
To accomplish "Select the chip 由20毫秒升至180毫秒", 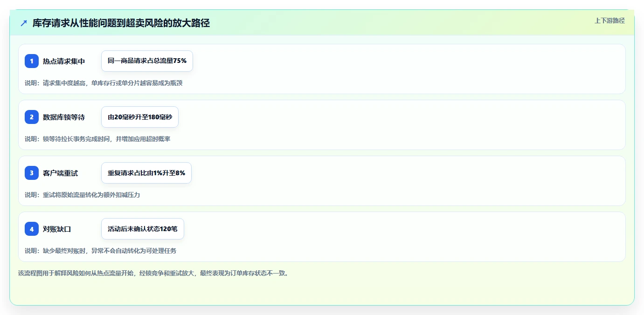I will coord(140,117).
